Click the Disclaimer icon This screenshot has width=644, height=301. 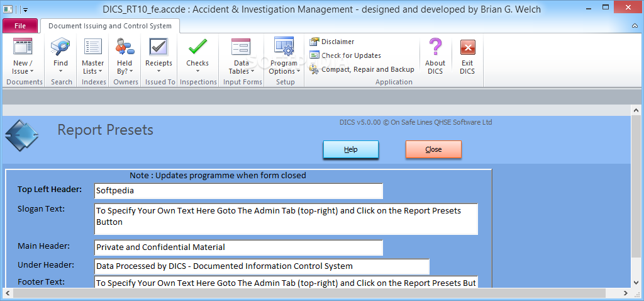pyautogui.click(x=314, y=42)
